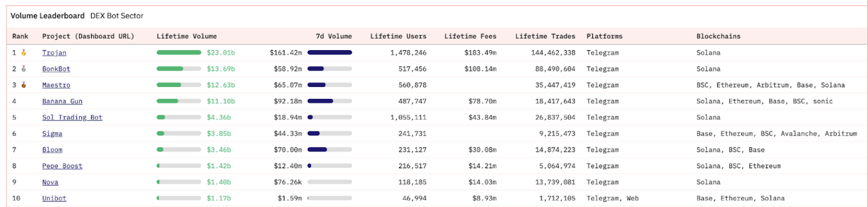Image resolution: width=868 pixels, height=207 pixels.
Task: Sort by Lifetime Trades column header
Action: [x=545, y=36]
